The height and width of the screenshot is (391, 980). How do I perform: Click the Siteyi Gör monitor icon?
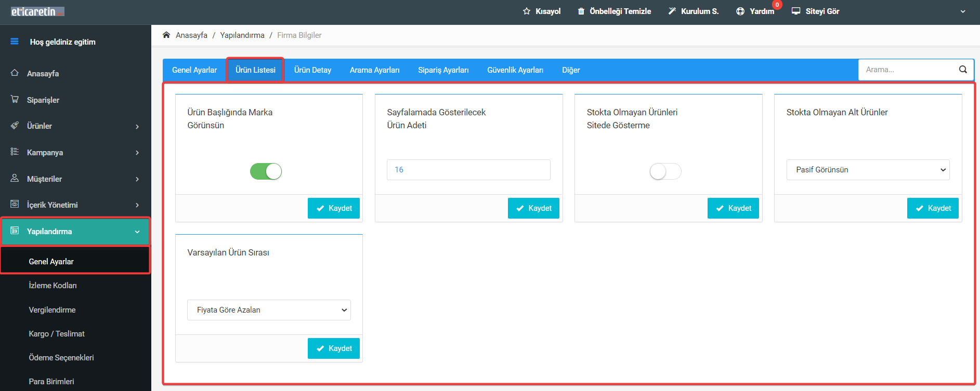[x=796, y=11]
